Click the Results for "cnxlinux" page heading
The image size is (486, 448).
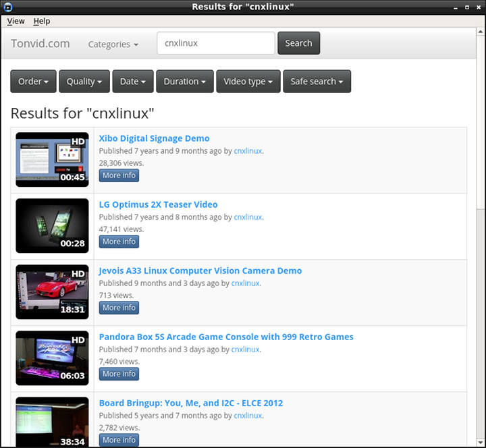point(82,113)
